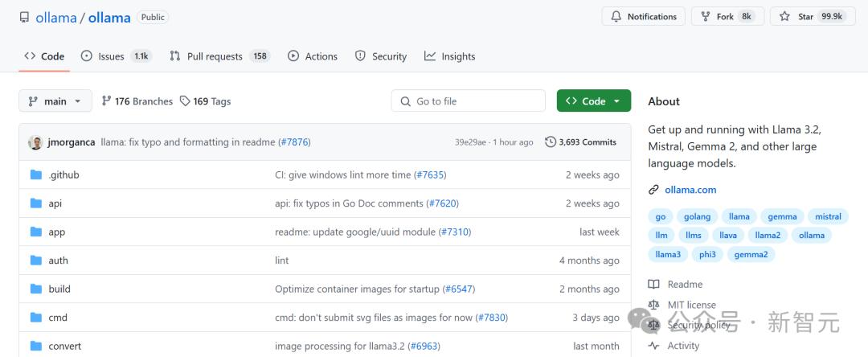Click the branches icon for 176 Branches
The height and width of the screenshot is (357, 868).
point(106,101)
